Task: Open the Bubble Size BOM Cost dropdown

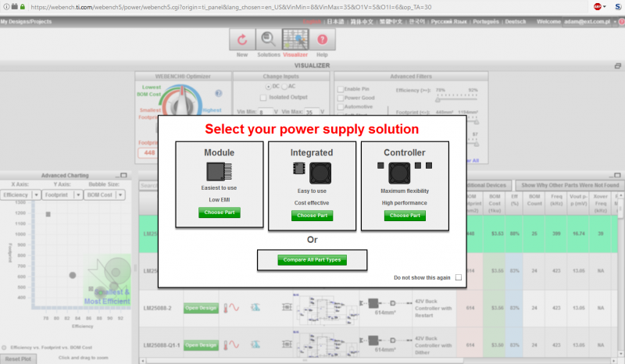Action: coord(120,194)
